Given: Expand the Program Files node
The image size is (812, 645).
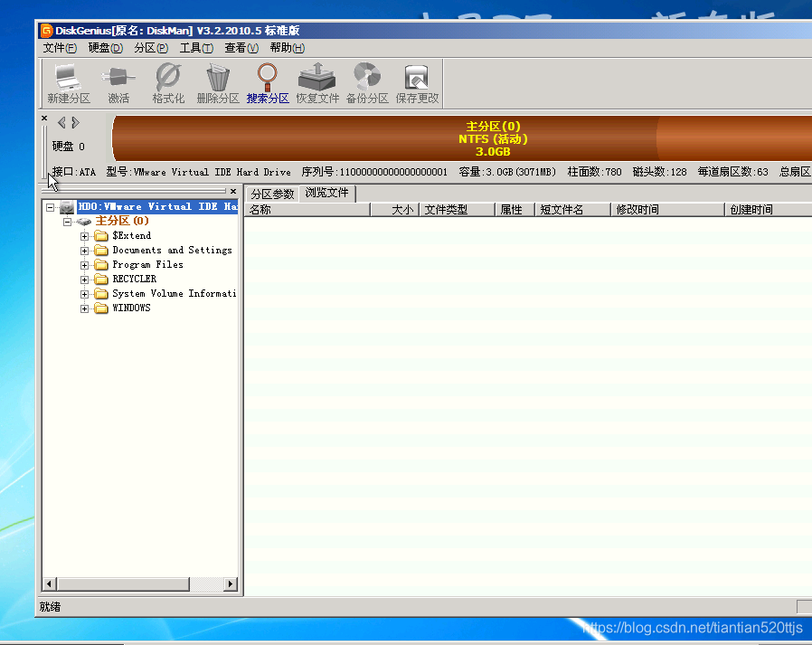Looking at the screenshot, I should coord(84,265).
